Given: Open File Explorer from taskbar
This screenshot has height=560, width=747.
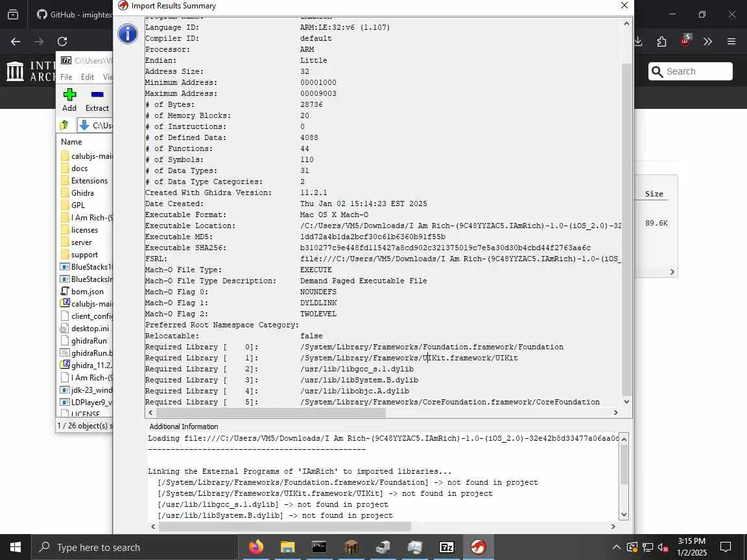Looking at the screenshot, I should (x=287, y=547).
